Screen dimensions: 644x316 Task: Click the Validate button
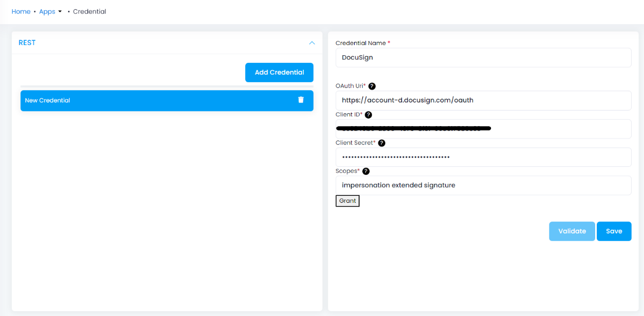pyautogui.click(x=572, y=231)
